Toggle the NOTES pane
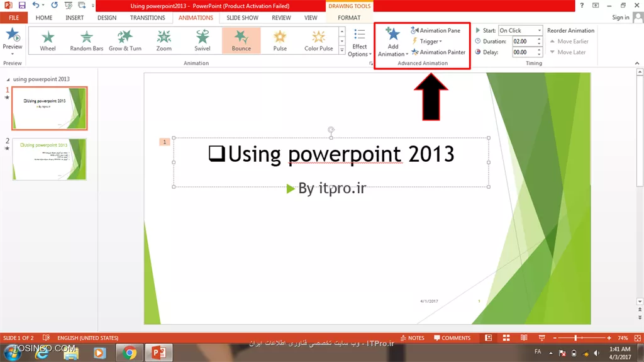The height and width of the screenshot is (362, 644). click(x=413, y=337)
